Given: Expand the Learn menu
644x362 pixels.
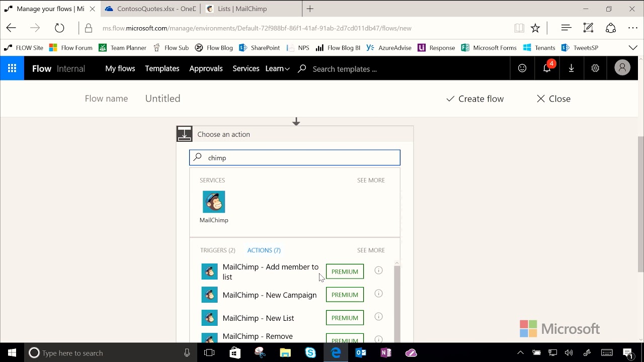Looking at the screenshot, I should point(277,68).
